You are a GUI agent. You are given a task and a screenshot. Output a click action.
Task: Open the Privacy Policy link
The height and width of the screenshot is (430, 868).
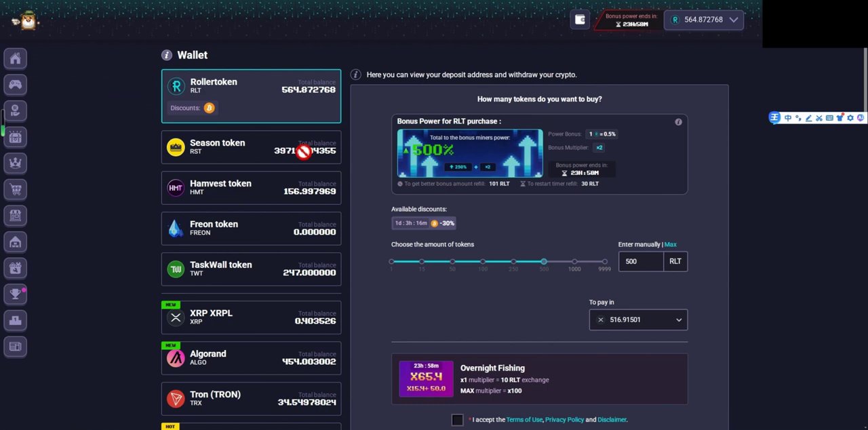[564, 420]
